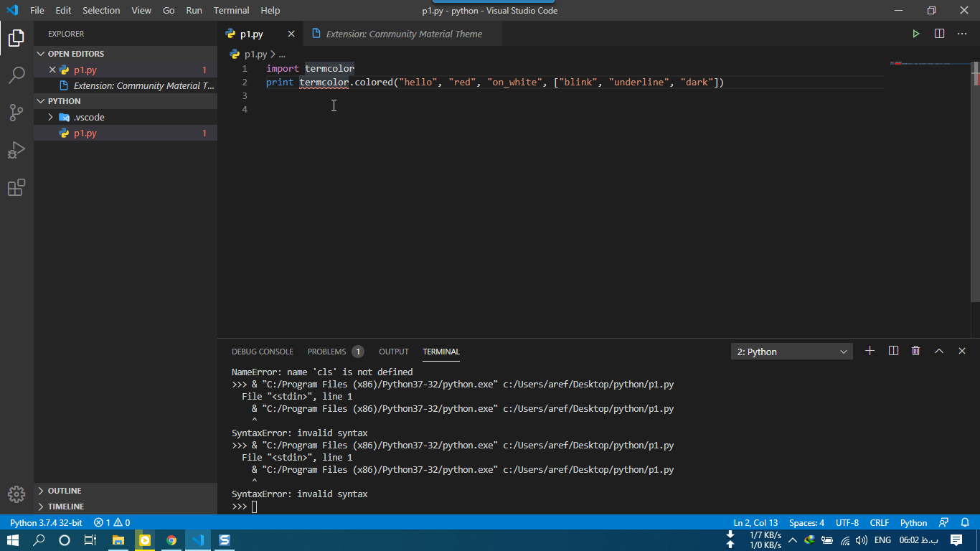The width and height of the screenshot is (980, 551).
Task: Open the terminal selector dropdown
Action: (792, 352)
